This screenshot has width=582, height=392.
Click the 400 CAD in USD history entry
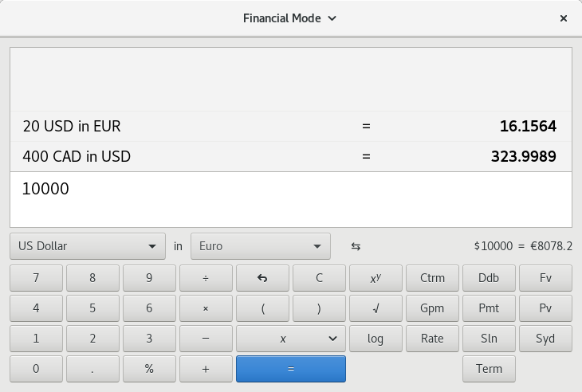290,157
